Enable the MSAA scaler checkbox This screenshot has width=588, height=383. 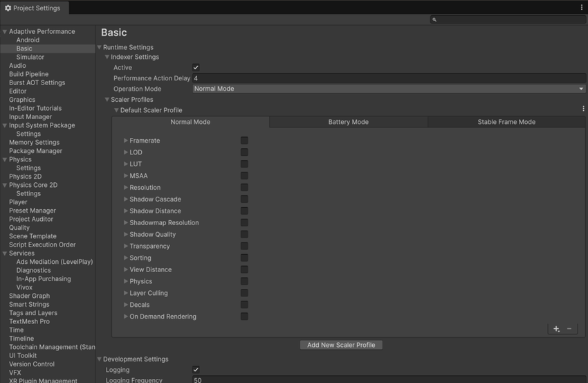click(x=244, y=176)
